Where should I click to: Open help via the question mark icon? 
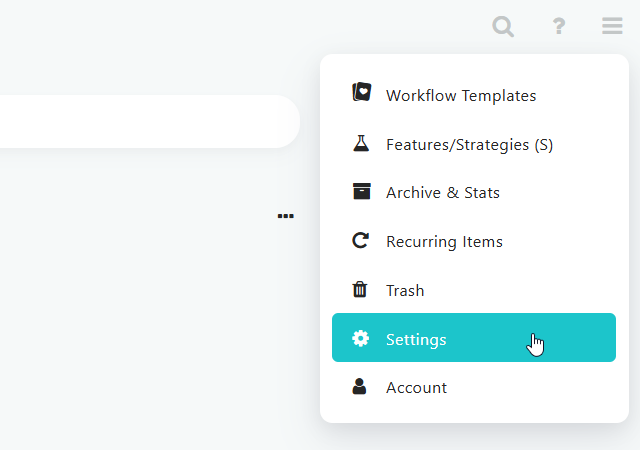[x=559, y=26]
